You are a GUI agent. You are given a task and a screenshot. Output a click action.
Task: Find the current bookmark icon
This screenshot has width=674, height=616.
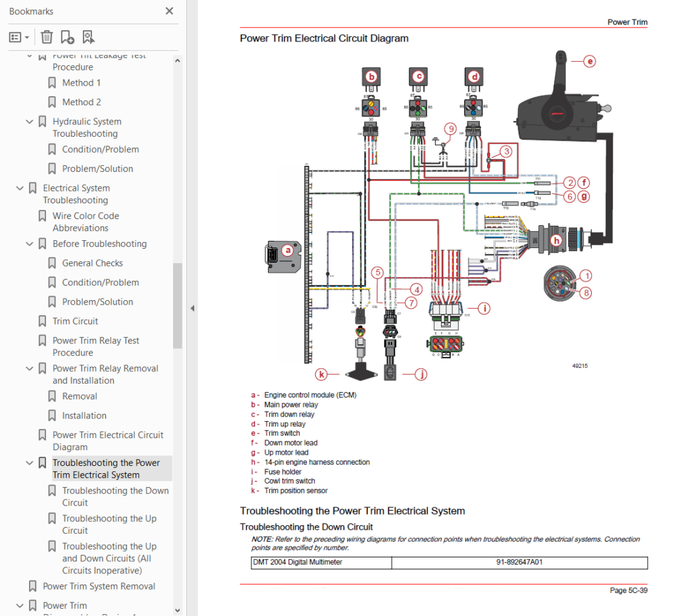point(88,38)
